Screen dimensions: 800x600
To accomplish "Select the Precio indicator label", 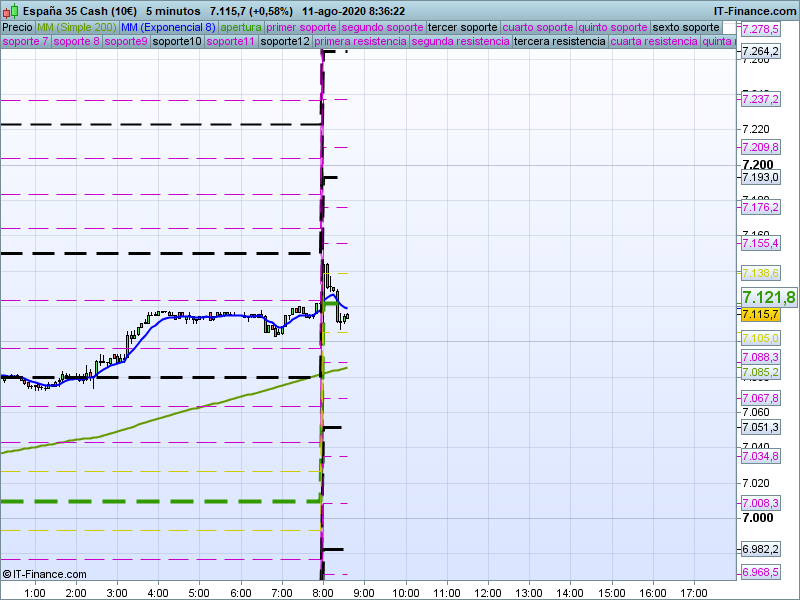I will click(x=17, y=27).
